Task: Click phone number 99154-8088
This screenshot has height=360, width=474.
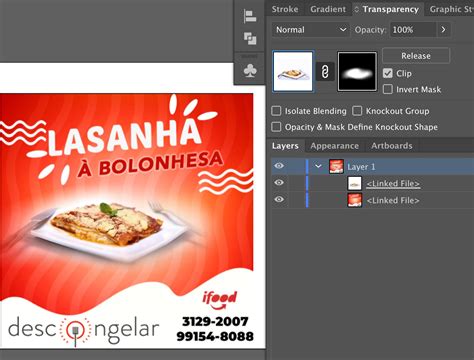Action: (215, 336)
